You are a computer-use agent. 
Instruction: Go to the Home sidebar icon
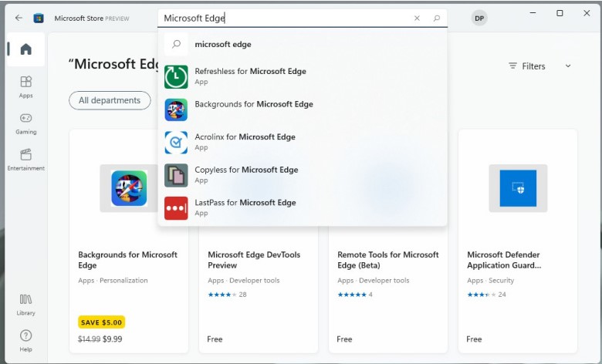tap(25, 50)
